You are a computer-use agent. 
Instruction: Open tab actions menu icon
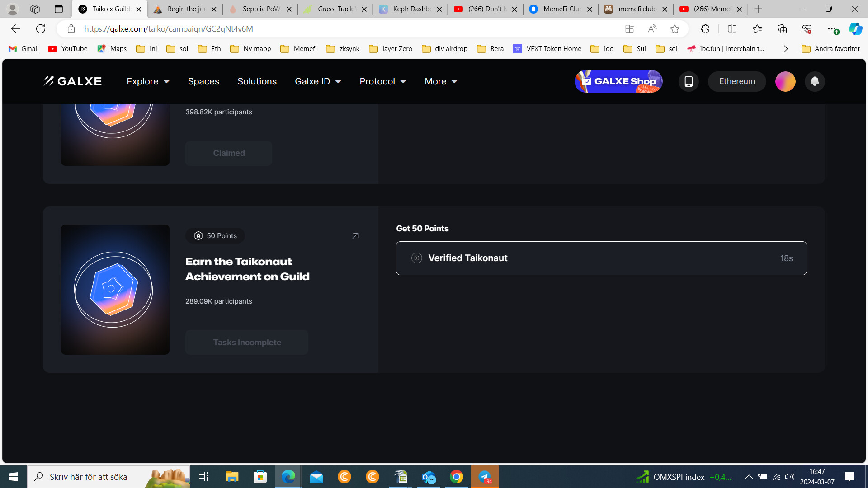(59, 9)
